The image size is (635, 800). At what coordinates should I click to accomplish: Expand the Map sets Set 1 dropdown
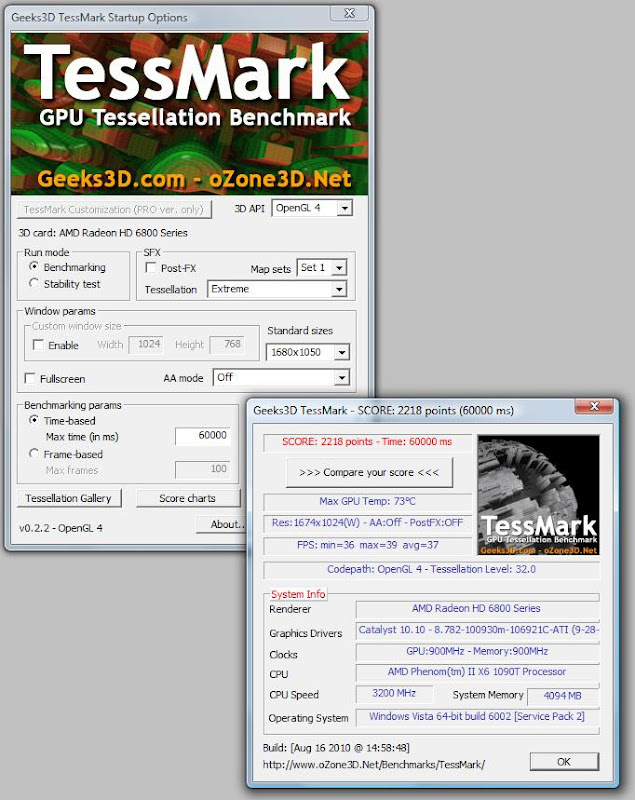(x=322, y=267)
